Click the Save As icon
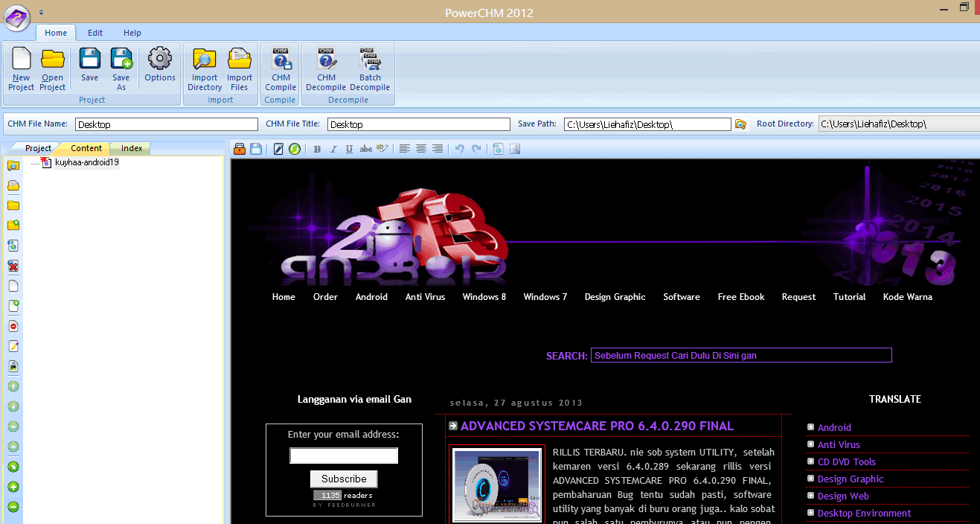This screenshot has height=524, width=980. (121, 59)
